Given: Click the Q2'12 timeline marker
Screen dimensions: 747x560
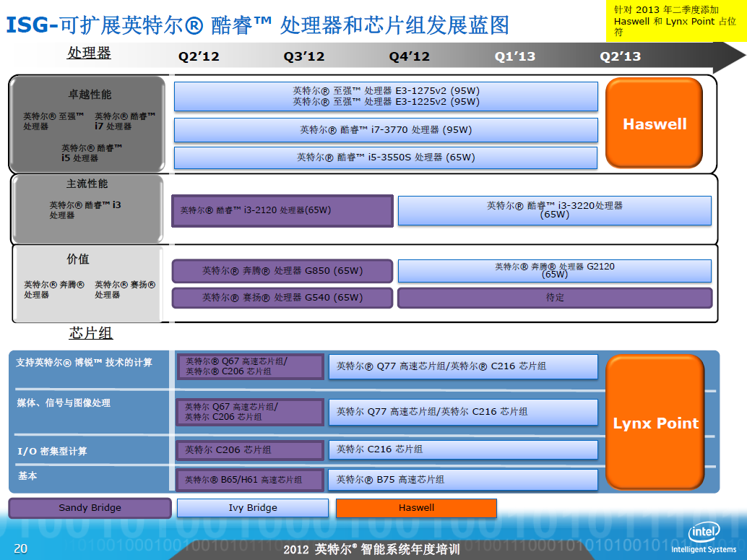Looking at the screenshot, I should click(199, 56).
